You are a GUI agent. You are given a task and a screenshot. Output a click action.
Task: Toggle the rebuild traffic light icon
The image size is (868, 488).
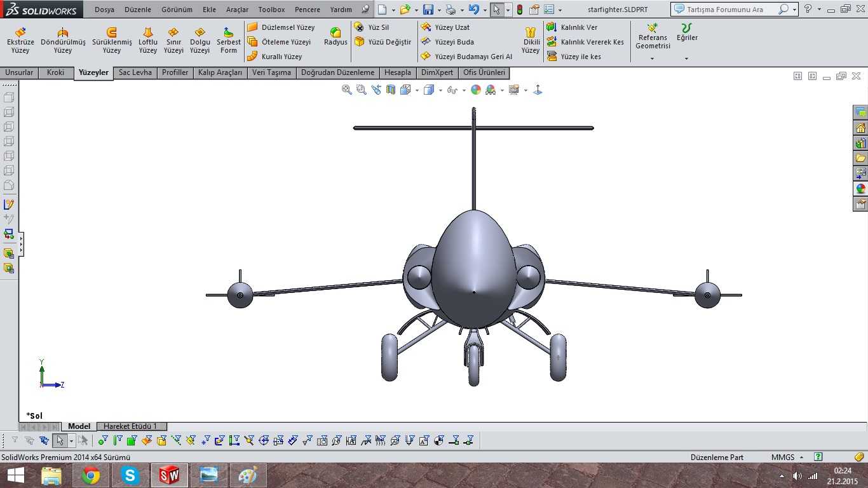[x=519, y=10]
